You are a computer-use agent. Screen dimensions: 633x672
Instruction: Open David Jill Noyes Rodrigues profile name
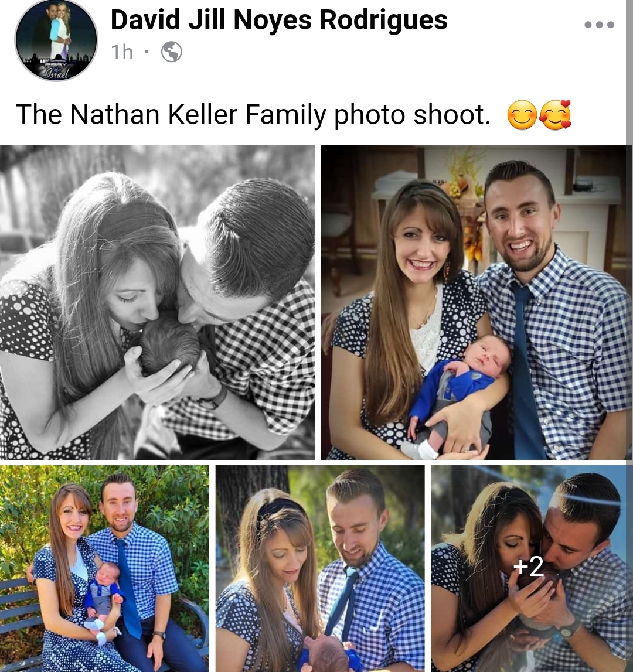[x=279, y=20]
